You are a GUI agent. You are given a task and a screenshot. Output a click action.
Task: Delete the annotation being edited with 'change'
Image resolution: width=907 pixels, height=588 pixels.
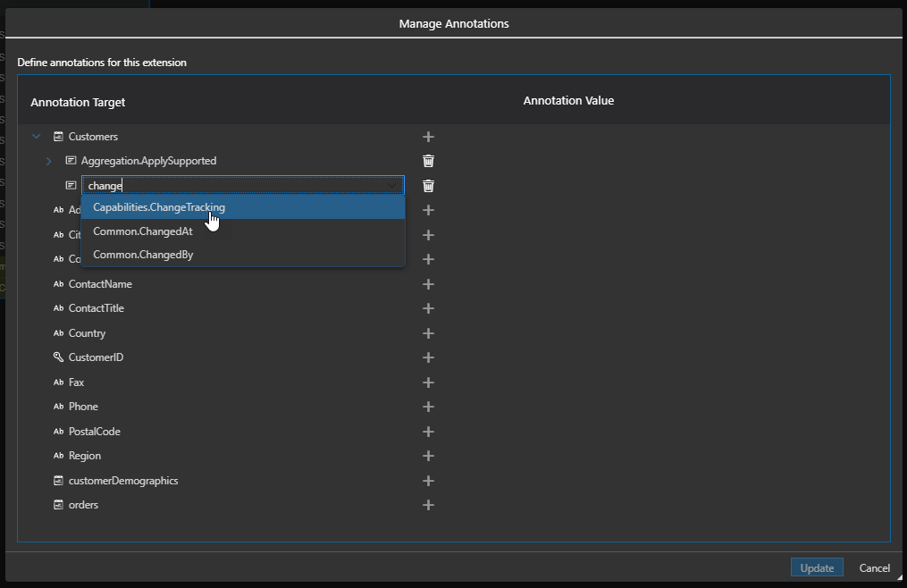[428, 186]
